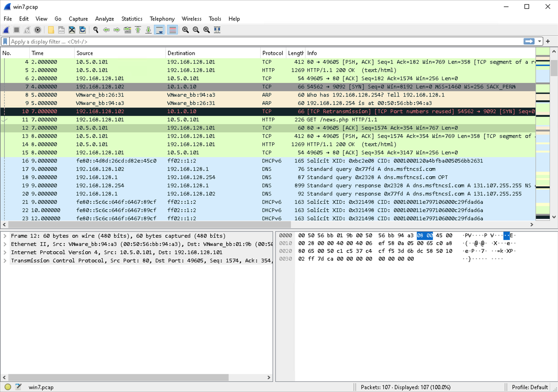Reset text to normal size icon
This screenshot has width=558, height=392.
coord(207,30)
